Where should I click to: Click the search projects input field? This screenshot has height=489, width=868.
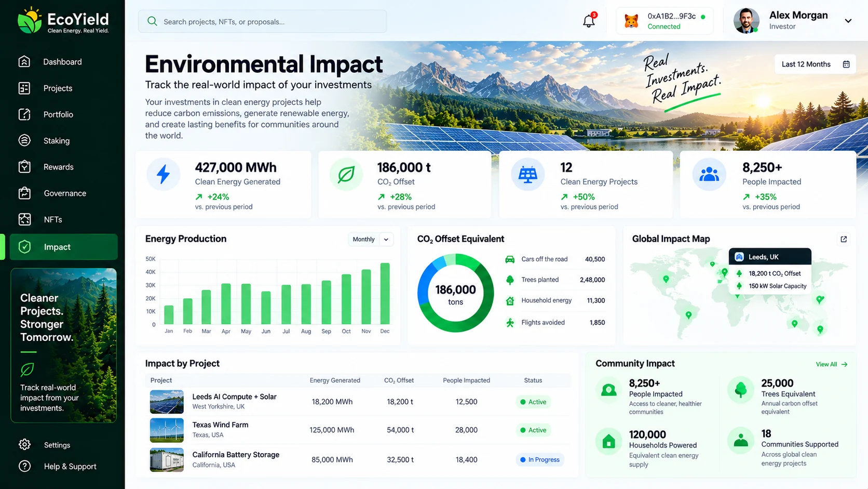coord(262,21)
